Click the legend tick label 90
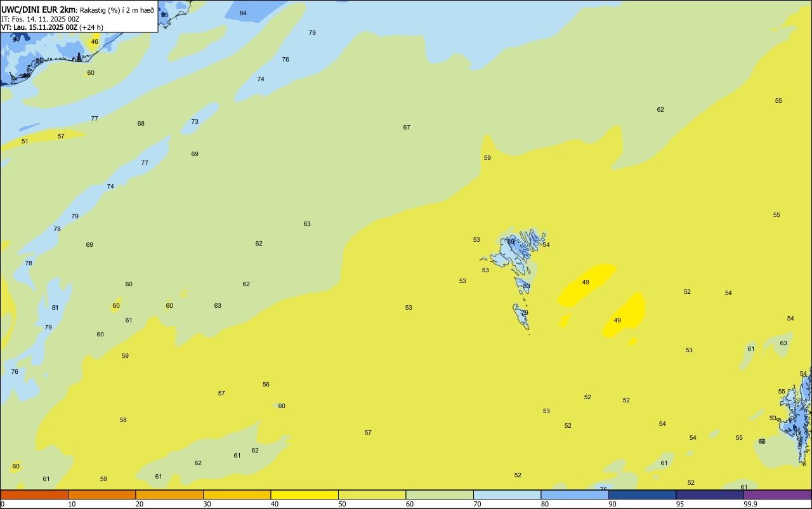The width and height of the screenshot is (812, 509). point(613,504)
